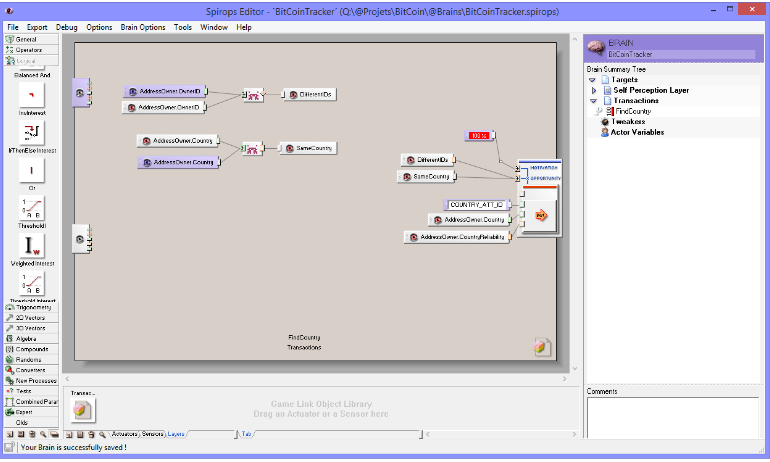The width and height of the screenshot is (770, 462).
Task: Click the Actor Variables person icon
Action: pos(605,133)
